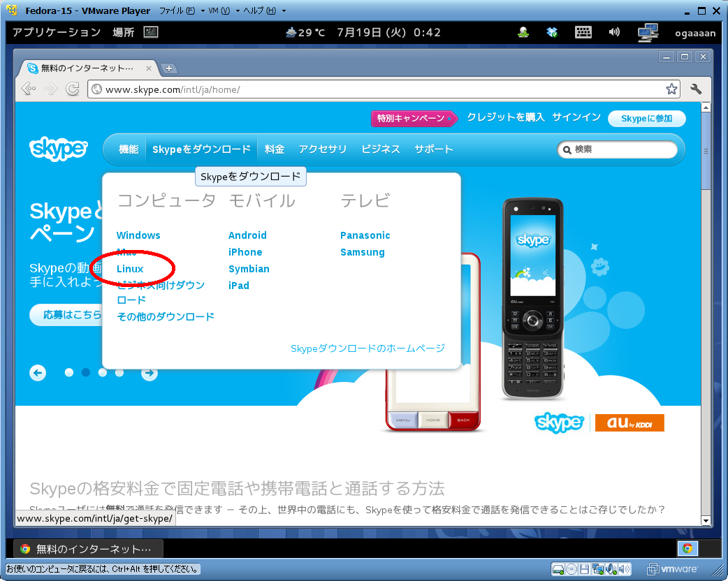Click the 特別キャンペーン badge
This screenshot has width=728, height=581.
tap(413, 118)
